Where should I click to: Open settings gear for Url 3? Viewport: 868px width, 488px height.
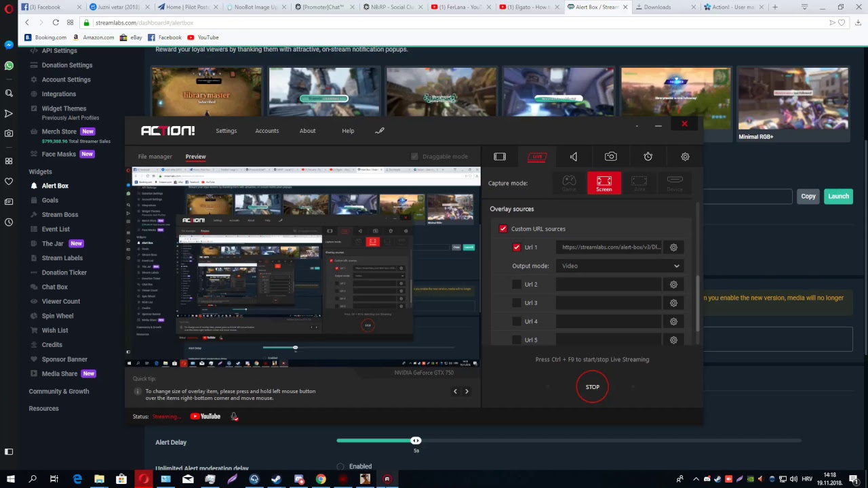point(673,303)
